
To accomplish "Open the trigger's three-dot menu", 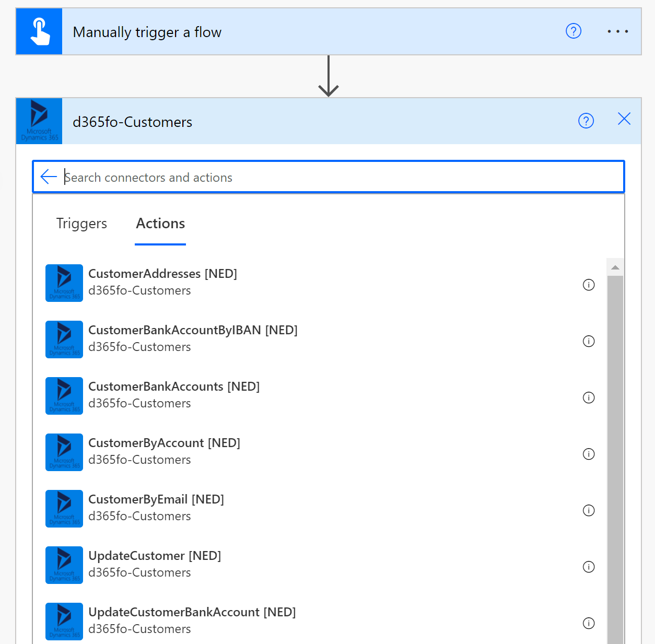I will [x=618, y=31].
